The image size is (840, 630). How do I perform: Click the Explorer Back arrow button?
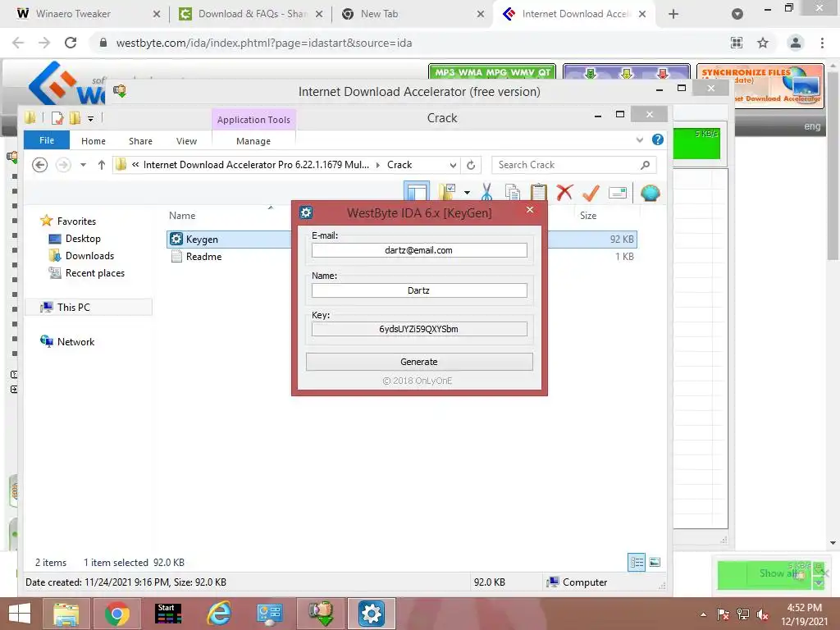(39, 164)
